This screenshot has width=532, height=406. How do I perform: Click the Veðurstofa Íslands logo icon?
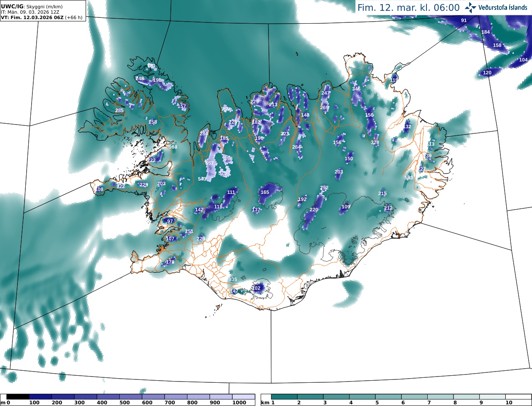point(471,7)
